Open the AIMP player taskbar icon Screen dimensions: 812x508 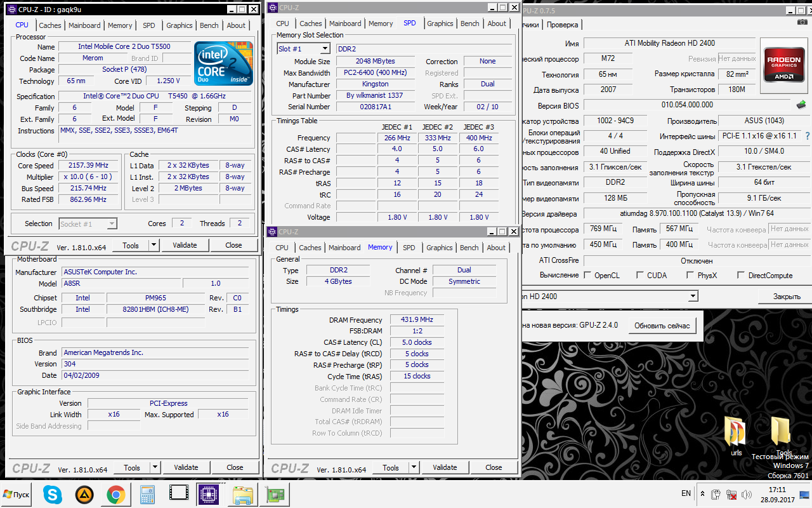click(x=84, y=494)
